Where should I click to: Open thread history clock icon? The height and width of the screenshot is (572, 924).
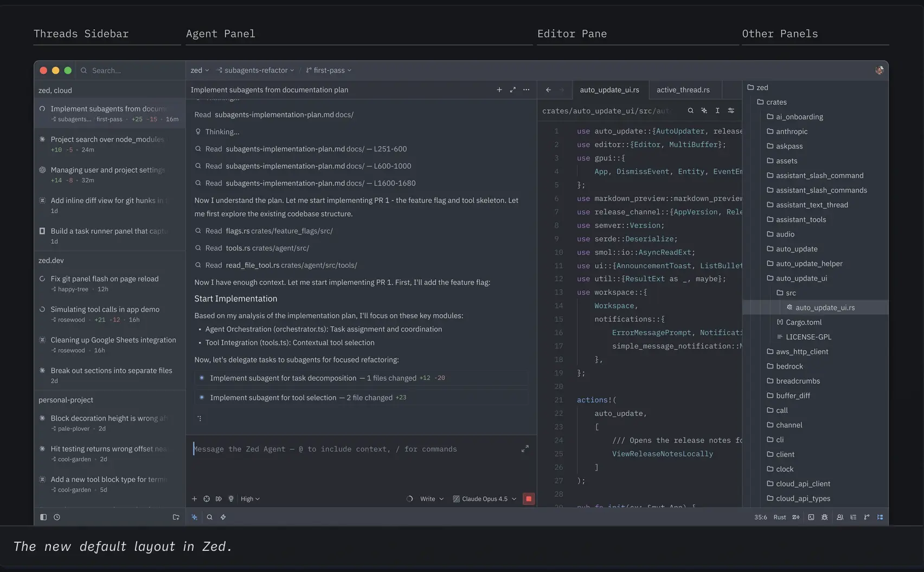pos(57,517)
